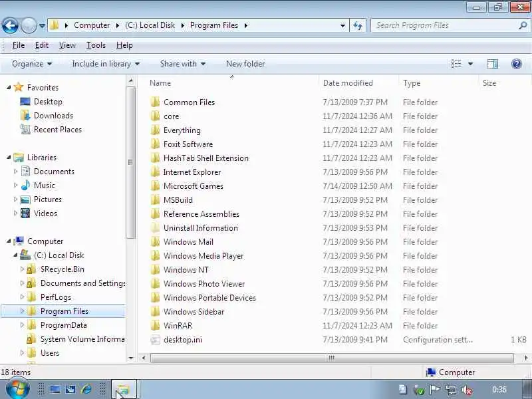Open the Organize dropdown

[31, 64]
